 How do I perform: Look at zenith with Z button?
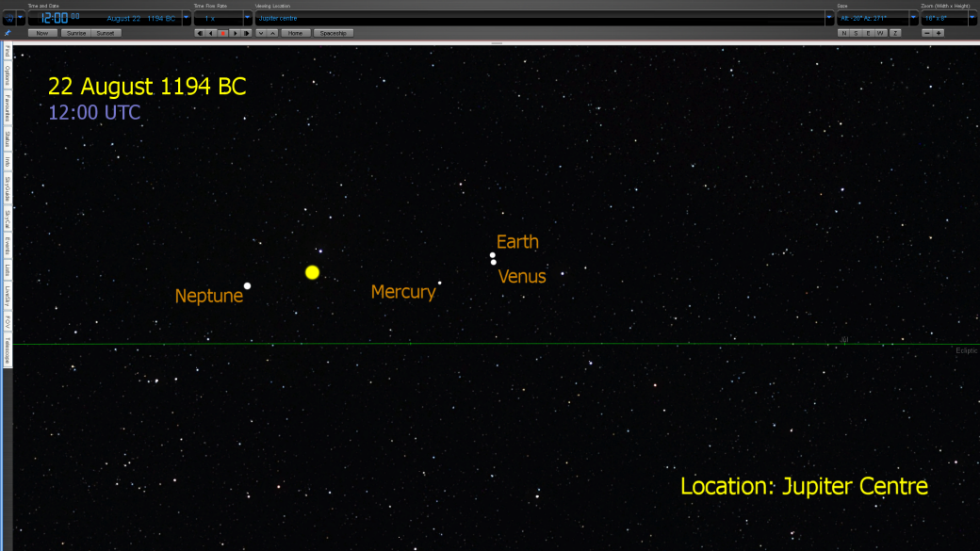coord(895,33)
